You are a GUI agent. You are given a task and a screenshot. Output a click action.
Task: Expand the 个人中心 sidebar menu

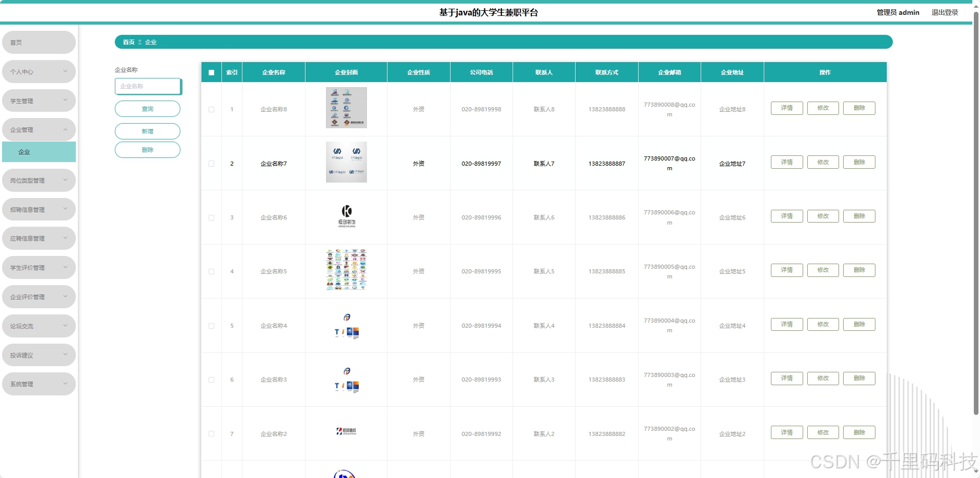(39, 72)
